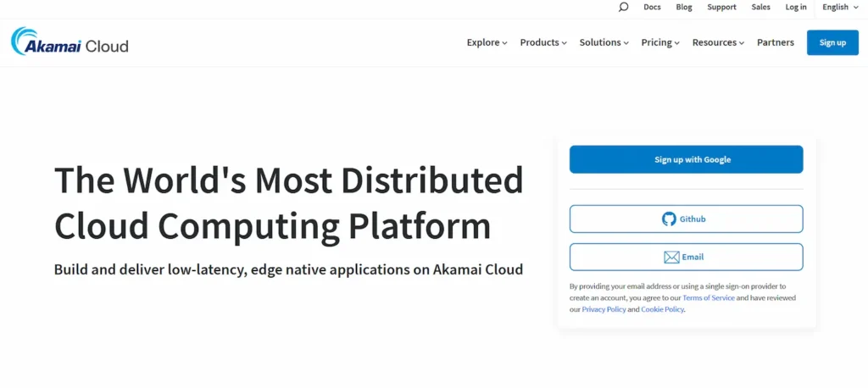
Task: Click the envelope Email icon
Action: pyautogui.click(x=671, y=258)
